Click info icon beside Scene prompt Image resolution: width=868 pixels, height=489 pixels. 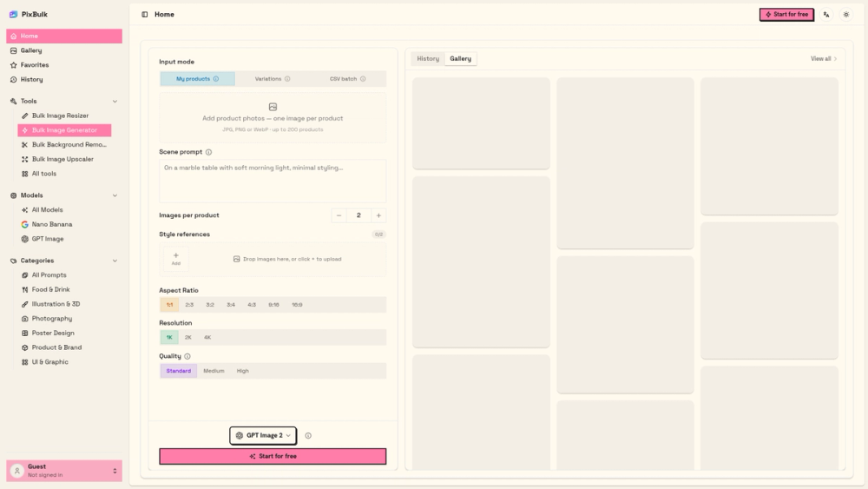[208, 152]
